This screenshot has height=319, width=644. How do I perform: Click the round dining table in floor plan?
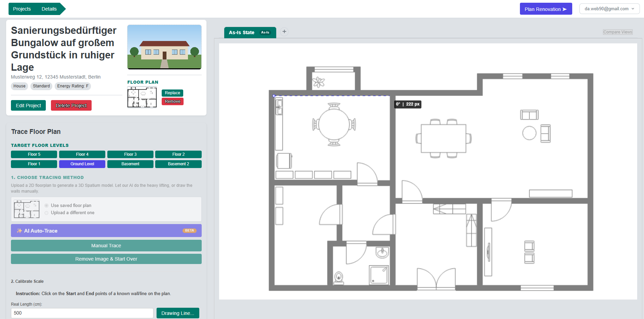(x=334, y=124)
